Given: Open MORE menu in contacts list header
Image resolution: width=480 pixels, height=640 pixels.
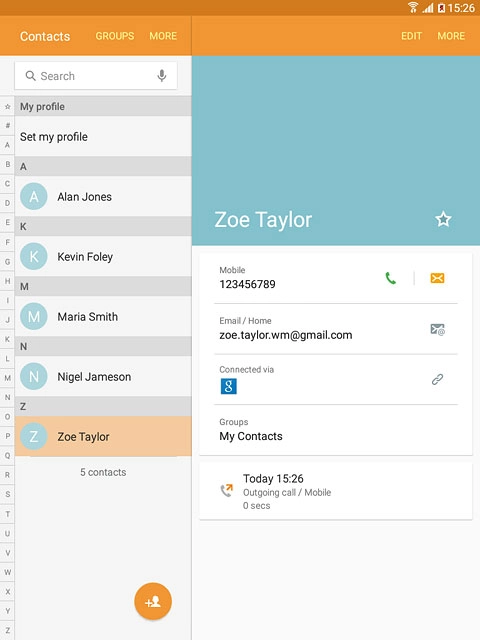Looking at the screenshot, I should (163, 36).
